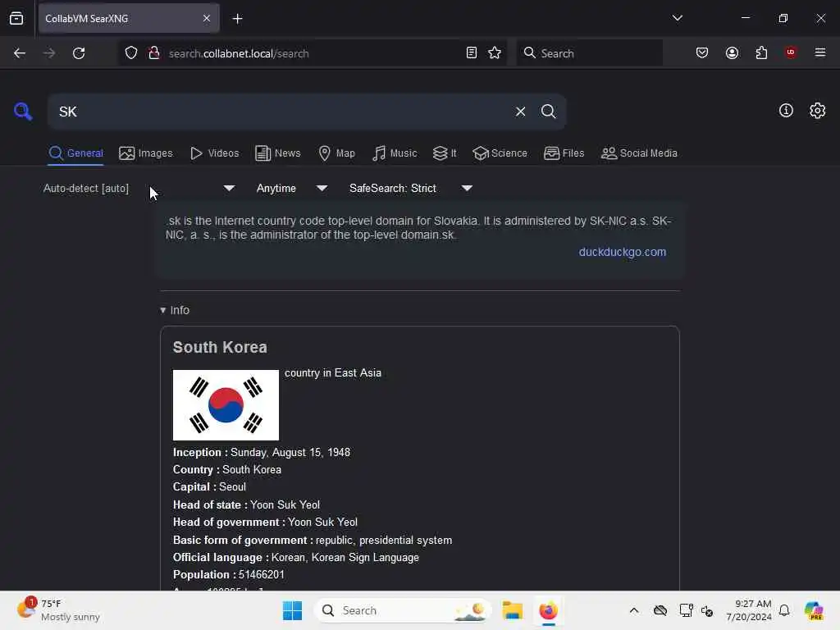Click the SK search query field
Viewport: 840px width, 630px height.
pos(281,112)
